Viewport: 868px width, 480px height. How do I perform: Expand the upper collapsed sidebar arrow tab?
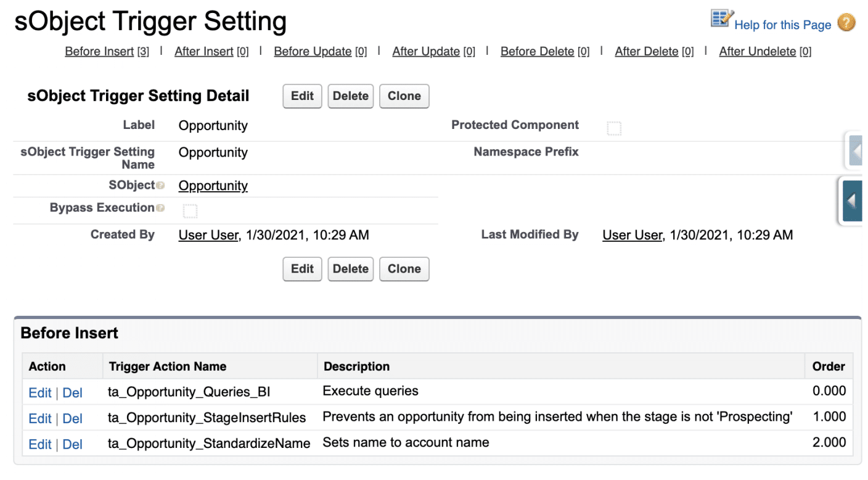854,151
